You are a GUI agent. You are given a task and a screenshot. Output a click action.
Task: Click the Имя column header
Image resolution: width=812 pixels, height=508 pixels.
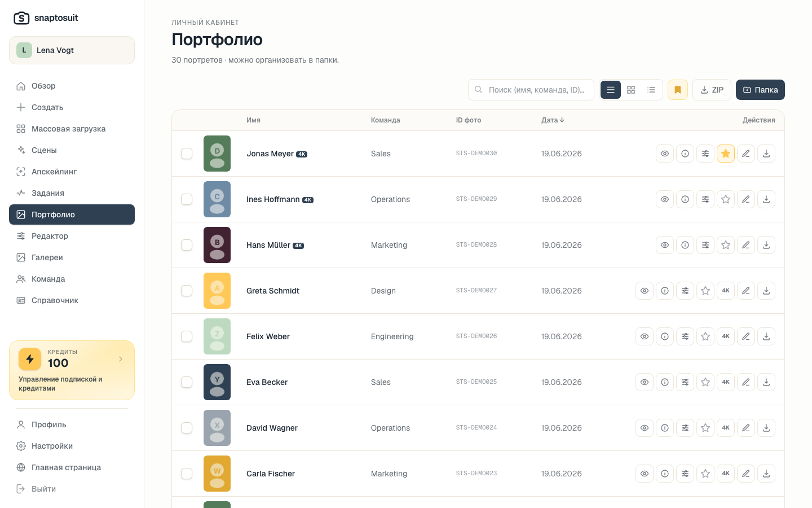click(x=253, y=120)
